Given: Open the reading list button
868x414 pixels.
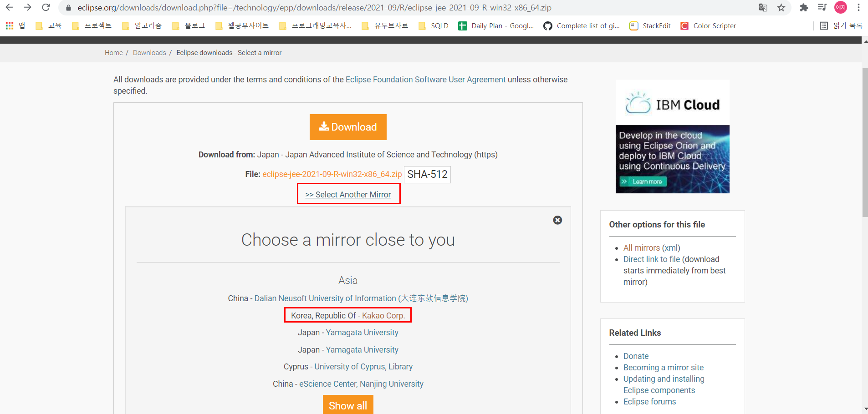Looking at the screenshot, I should tap(841, 25).
